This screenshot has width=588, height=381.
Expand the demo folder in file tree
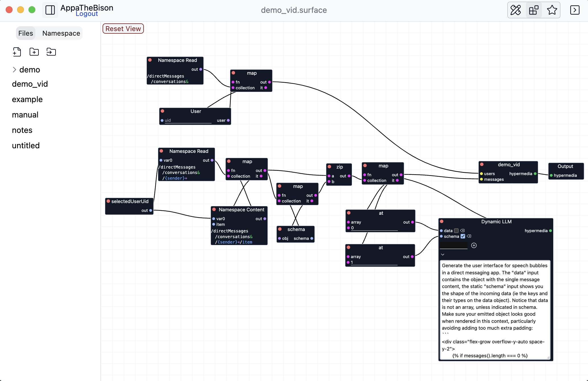[x=15, y=70]
